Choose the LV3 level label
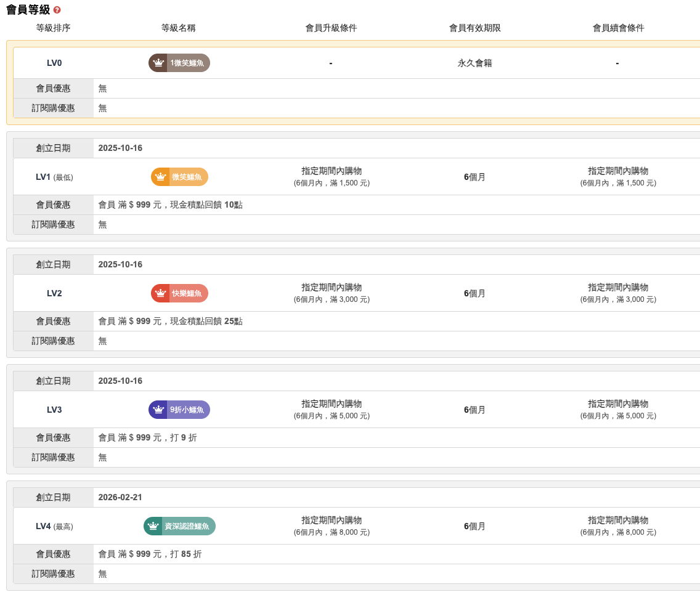The image size is (700, 592). 54,410
